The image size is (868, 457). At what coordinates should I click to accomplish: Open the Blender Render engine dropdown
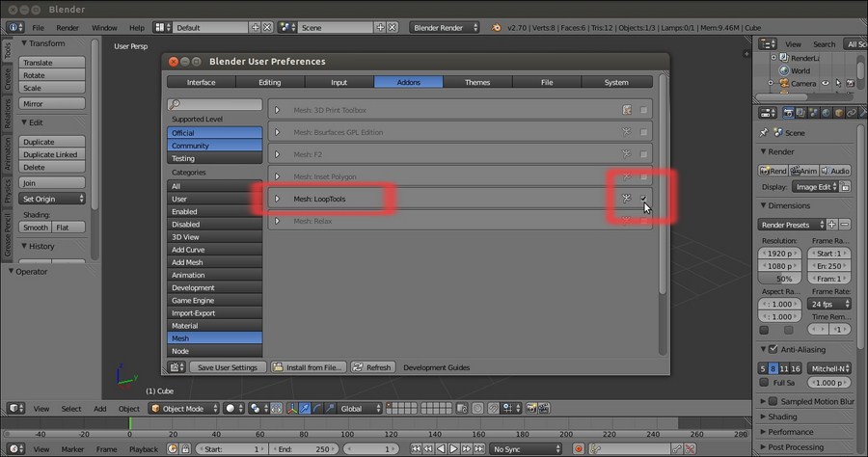coord(444,27)
